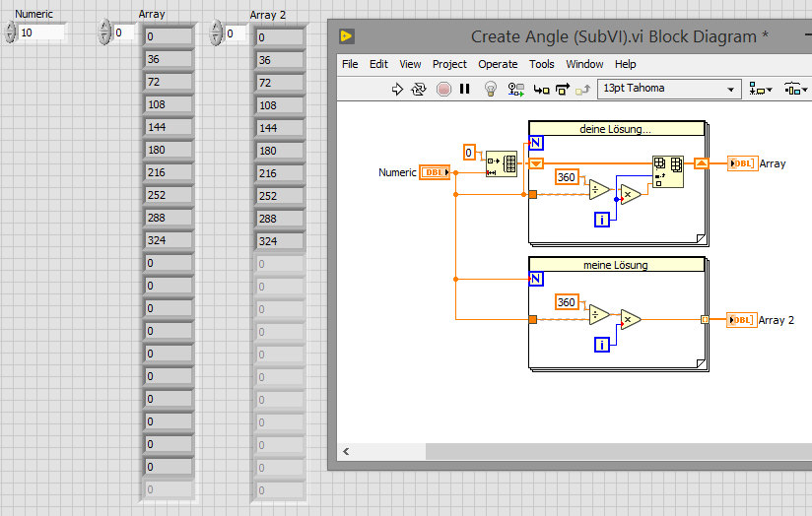Select the 360 constant in meine Lösung

coord(567,302)
